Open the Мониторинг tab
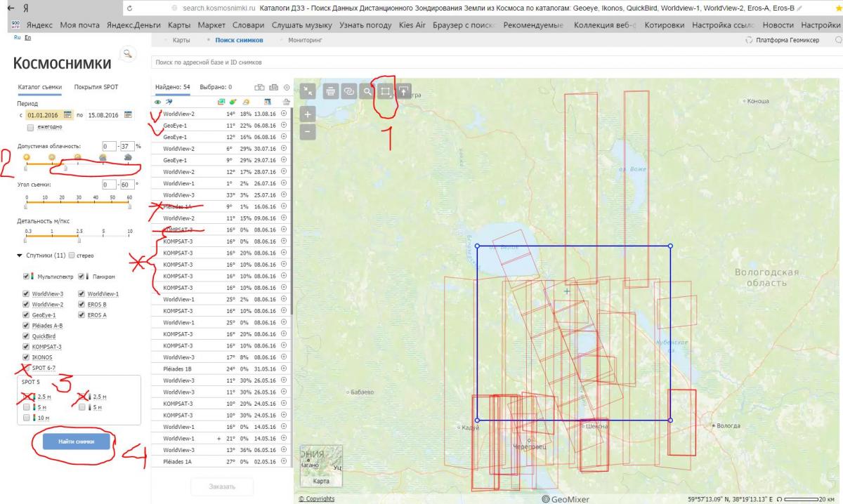This screenshot has width=843, height=504. [x=304, y=41]
